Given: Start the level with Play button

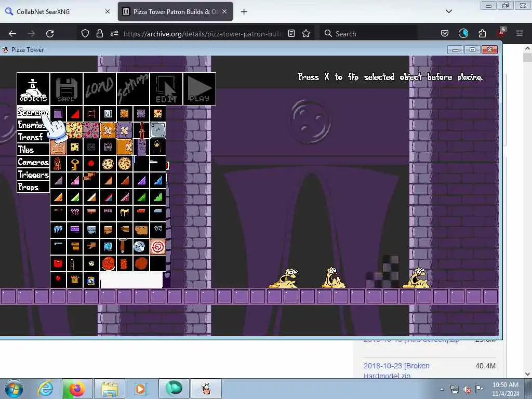Looking at the screenshot, I should click(199, 89).
